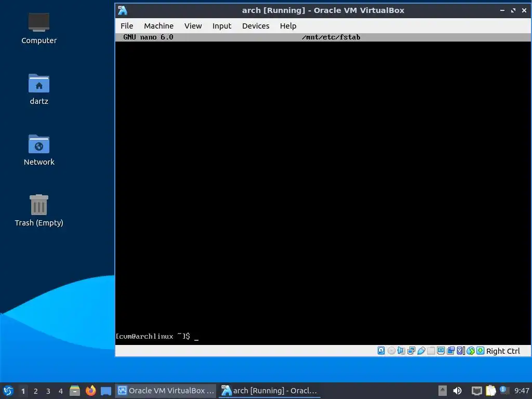Open the Devices menu
532x399 pixels.
click(x=256, y=26)
